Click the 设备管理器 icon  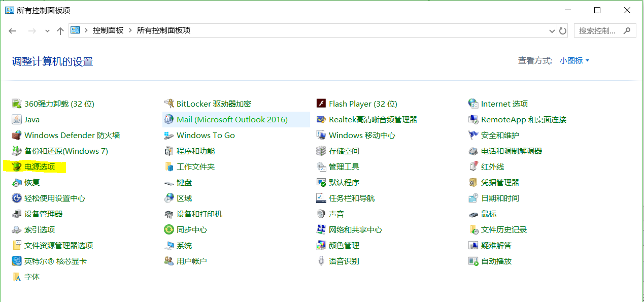[x=17, y=214]
